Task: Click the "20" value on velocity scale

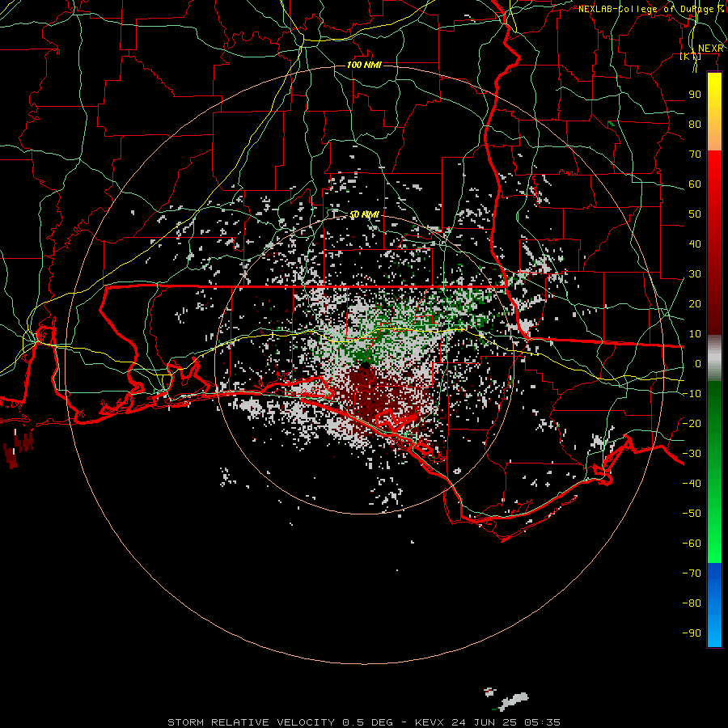Action: tap(695, 304)
